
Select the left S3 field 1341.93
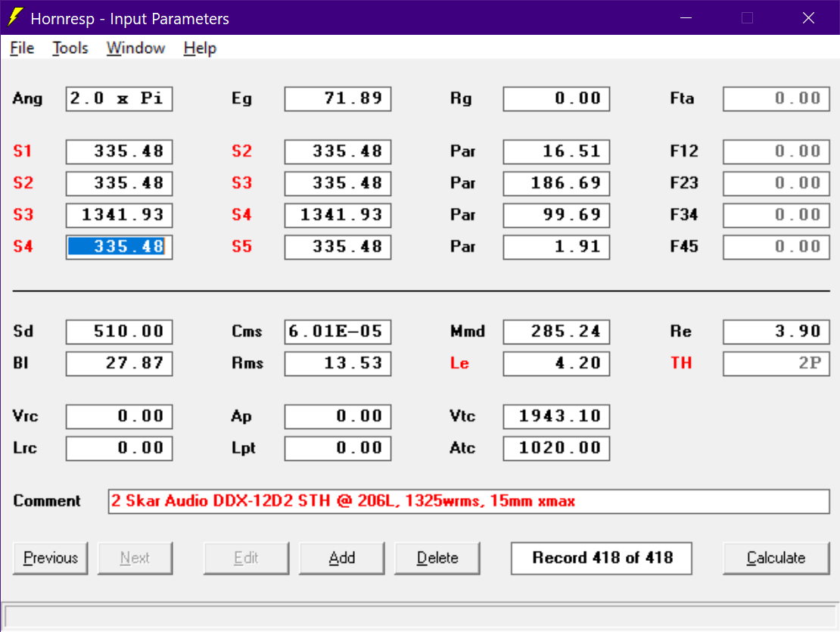(x=119, y=215)
